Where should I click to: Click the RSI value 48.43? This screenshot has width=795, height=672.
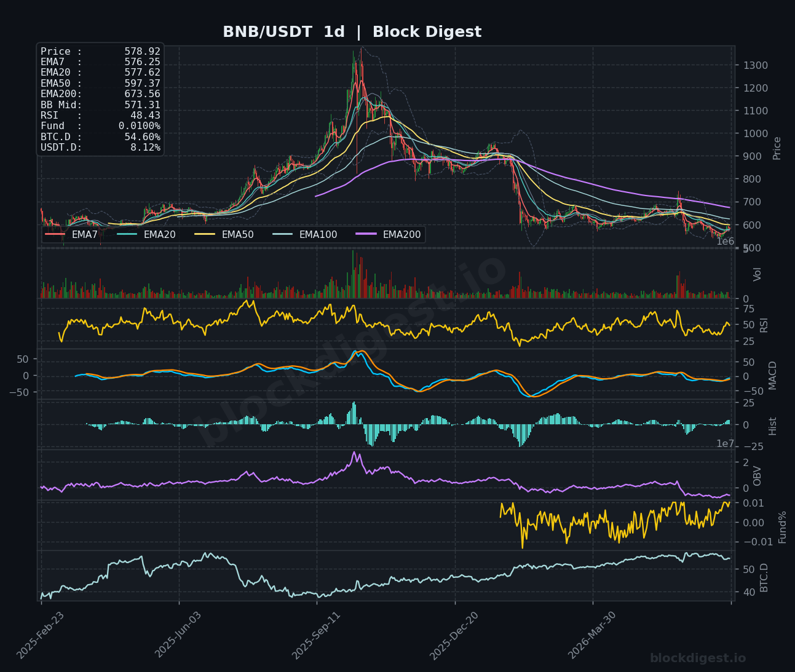[x=145, y=115]
